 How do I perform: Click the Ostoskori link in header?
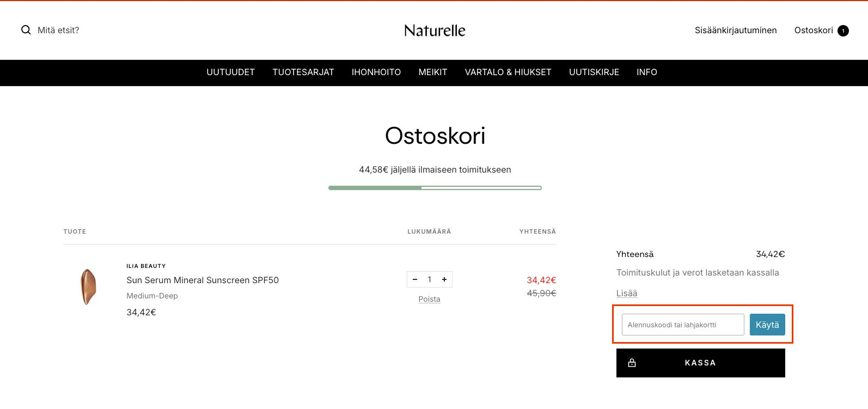[x=814, y=30]
